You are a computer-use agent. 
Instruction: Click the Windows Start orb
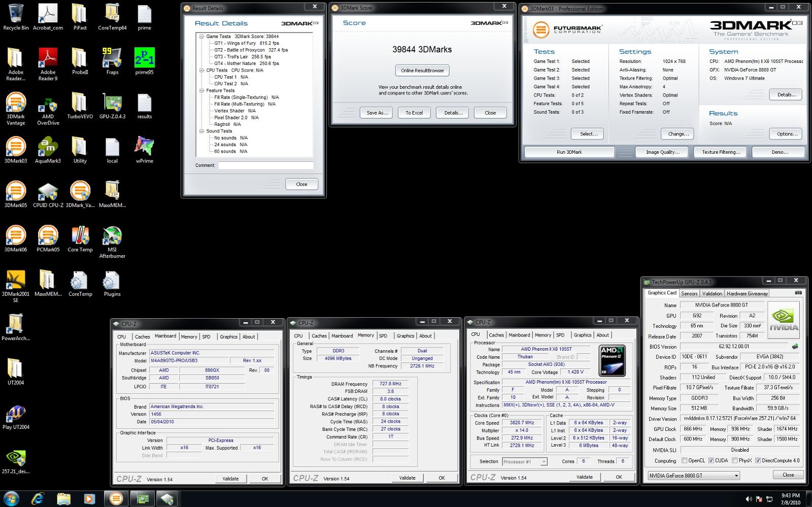(11, 498)
